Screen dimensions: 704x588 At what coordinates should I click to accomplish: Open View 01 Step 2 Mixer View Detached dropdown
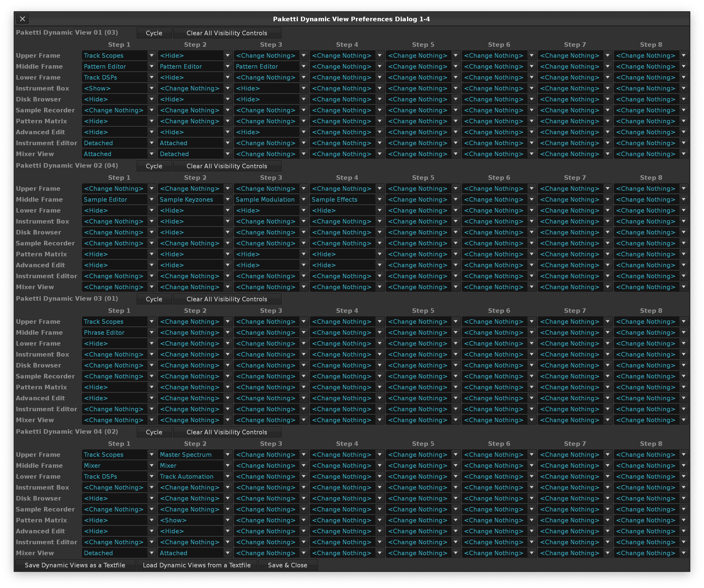tap(195, 154)
